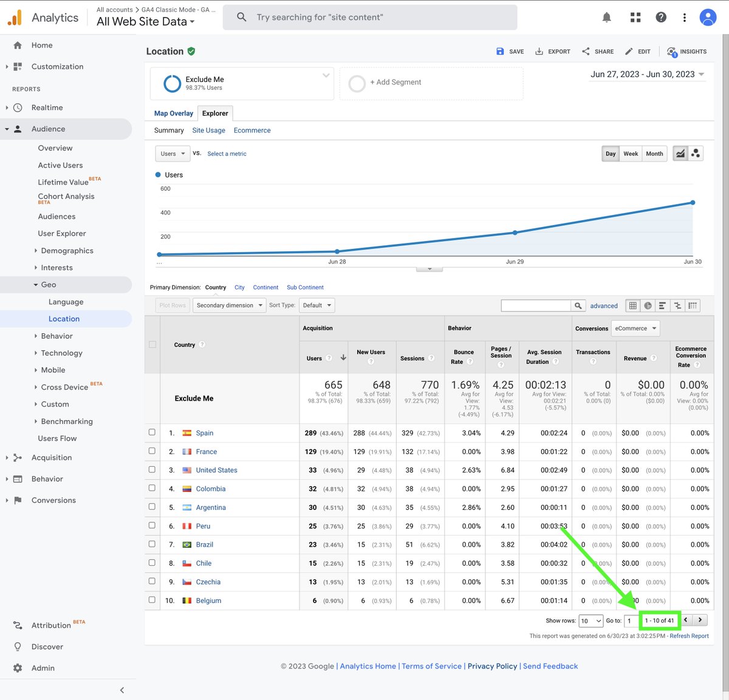Click the Week granularity button
The image size is (729, 700).
pos(631,154)
